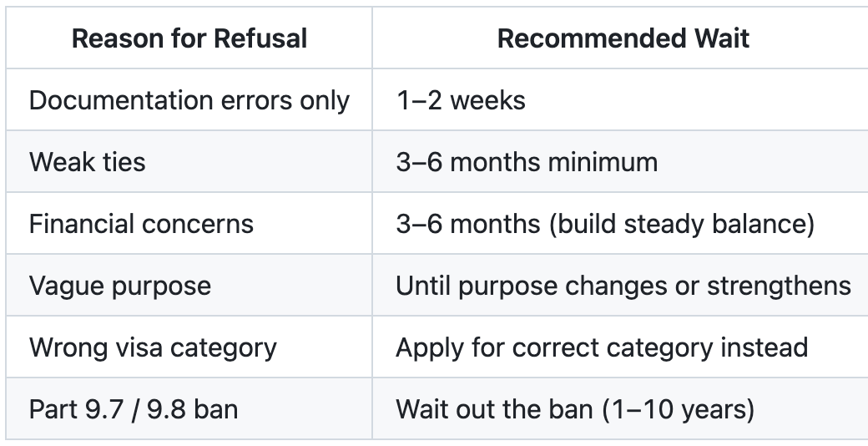Click 'Until purpose changes or strengthens' text
Screen dimensions: 868x446
[623, 286]
